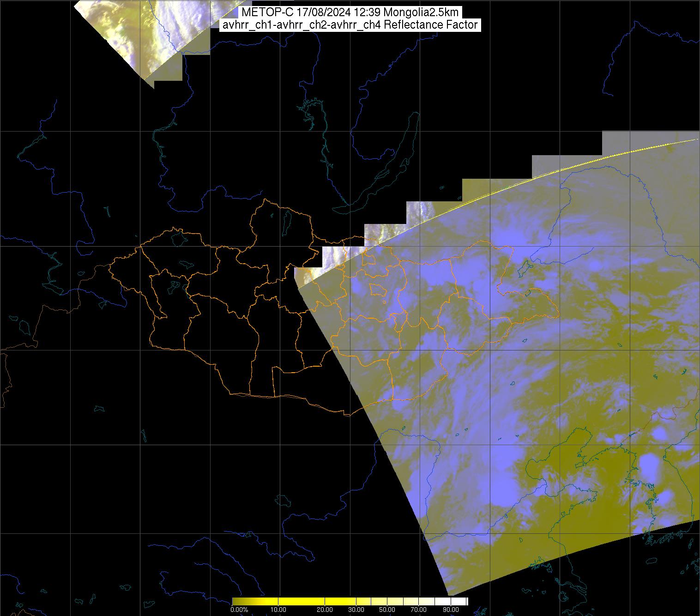Click the '20.00' colorbar label
This screenshot has height=616, width=700.
pos(326,610)
